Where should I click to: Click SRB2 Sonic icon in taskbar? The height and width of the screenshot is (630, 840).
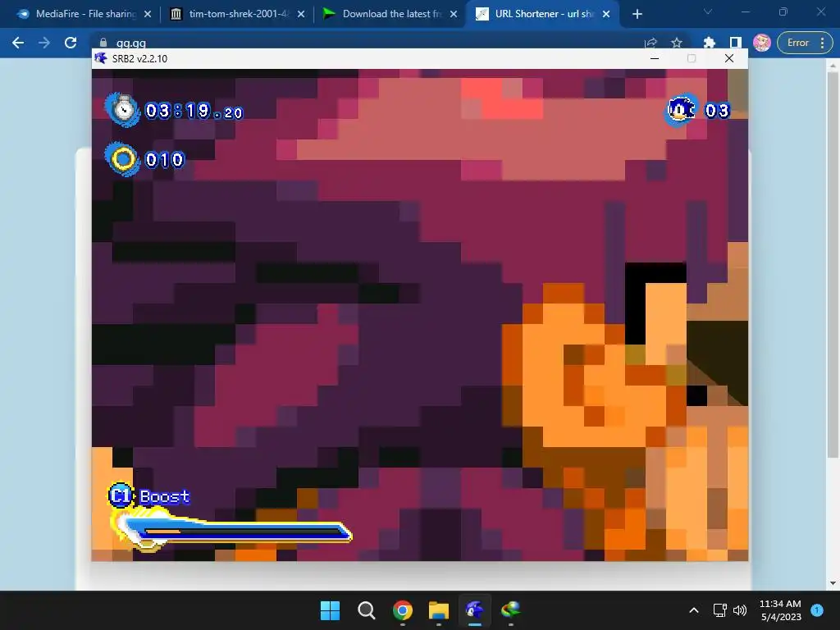(x=475, y=610)
